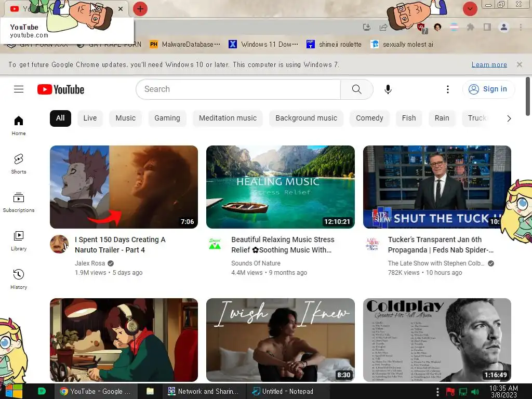The image size is (532, 399).
Task: Open the Healing Music video thumbnail
Action: (281, 187)
